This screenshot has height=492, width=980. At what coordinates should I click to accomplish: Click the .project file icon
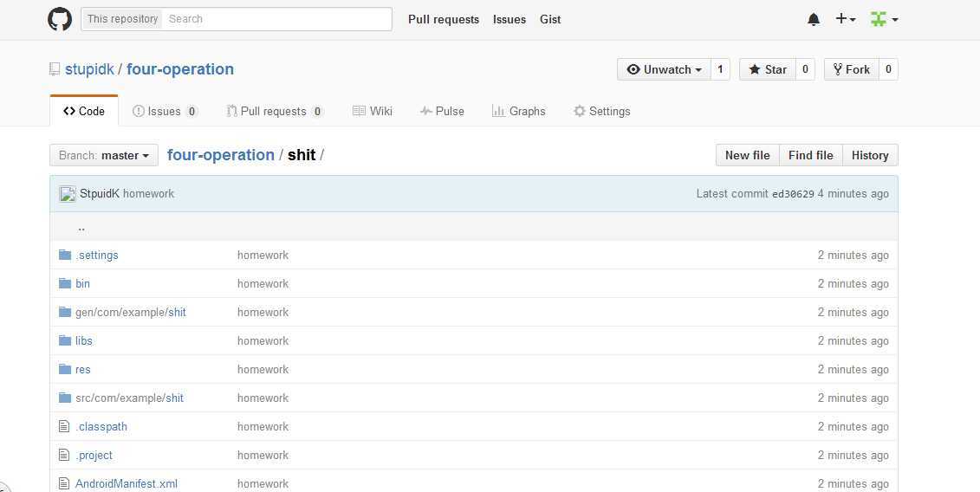64,455
